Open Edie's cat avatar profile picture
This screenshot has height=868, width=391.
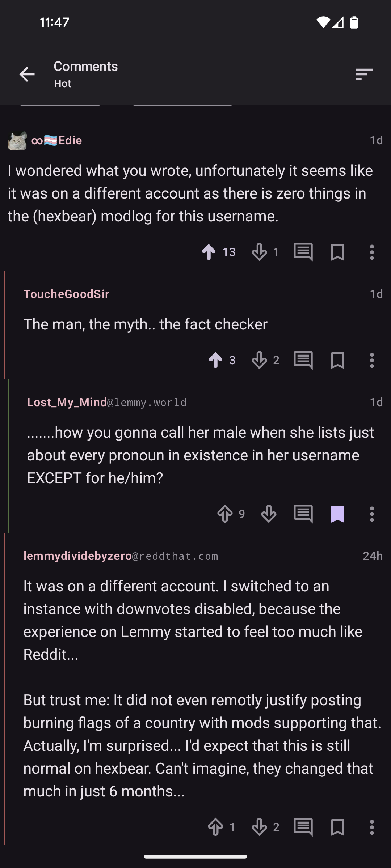(17, 140)
